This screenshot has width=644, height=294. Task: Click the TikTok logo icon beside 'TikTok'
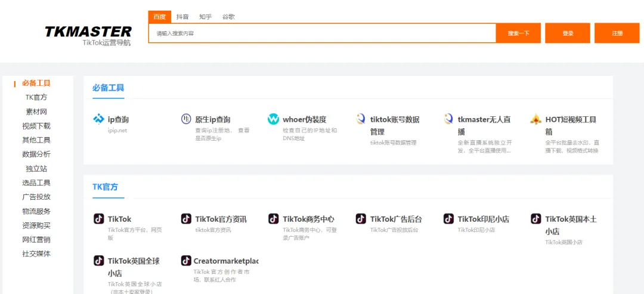pos(98,219)
